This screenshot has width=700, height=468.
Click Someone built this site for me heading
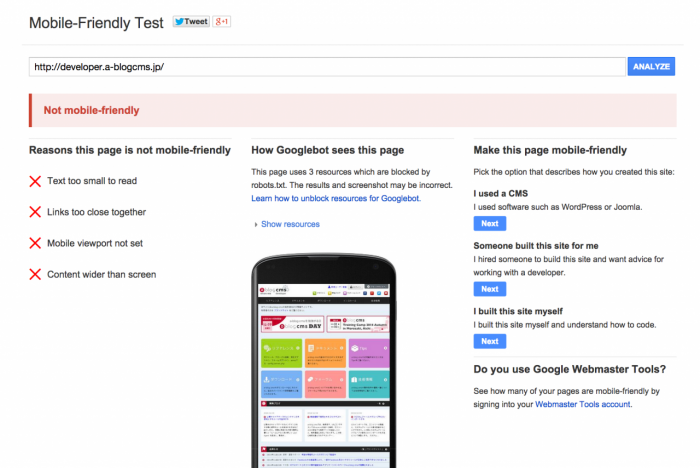(x=536, y=246)
